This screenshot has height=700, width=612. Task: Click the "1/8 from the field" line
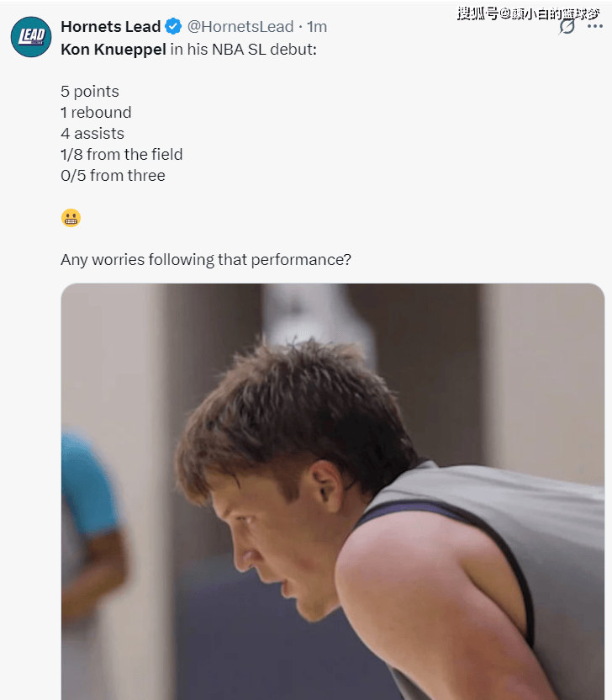(x=121, y=155)
